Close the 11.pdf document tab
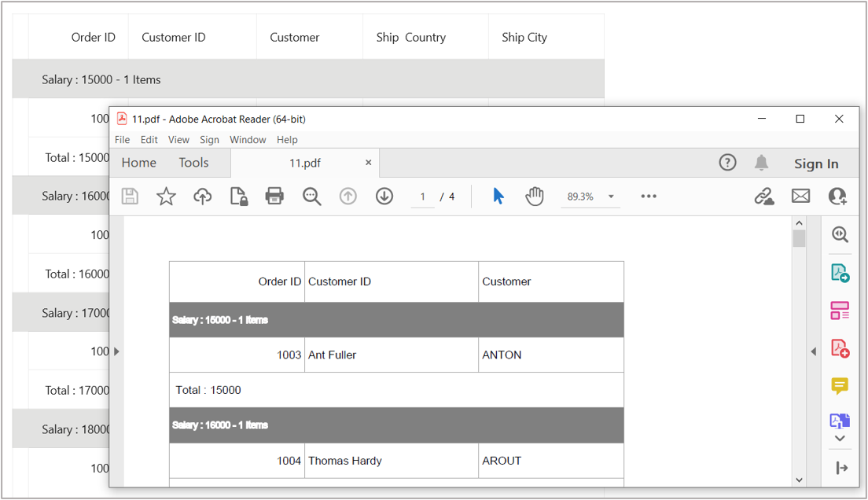The width and height of the screenshot is (868, 500). [x=368, y=163]
